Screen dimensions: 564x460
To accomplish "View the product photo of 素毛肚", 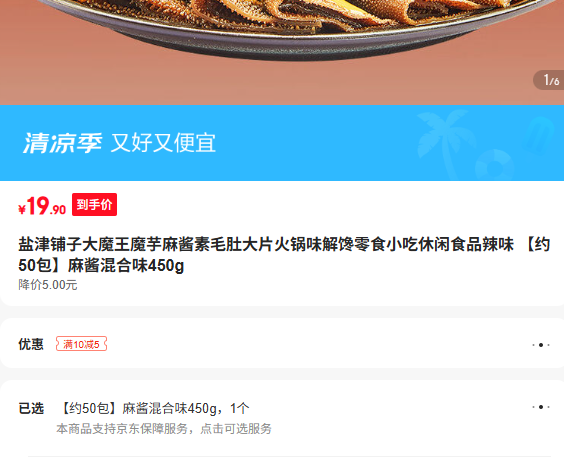I will 282,52.
